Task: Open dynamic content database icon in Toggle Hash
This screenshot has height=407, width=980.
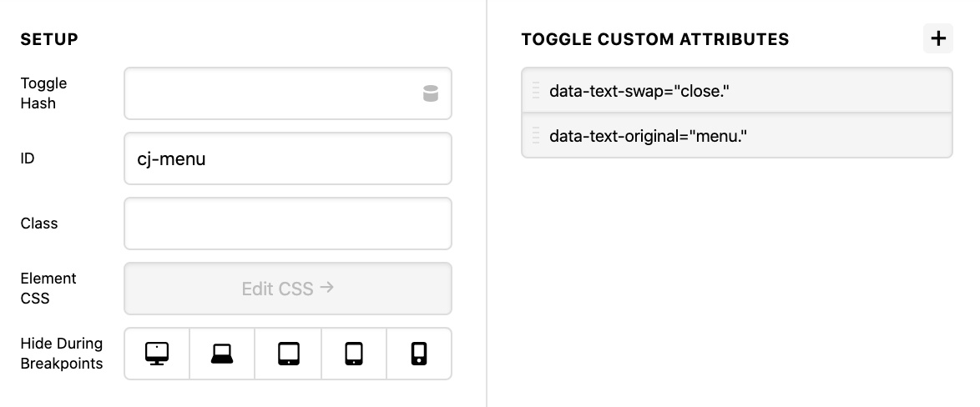Action: (x=431, y=93)
